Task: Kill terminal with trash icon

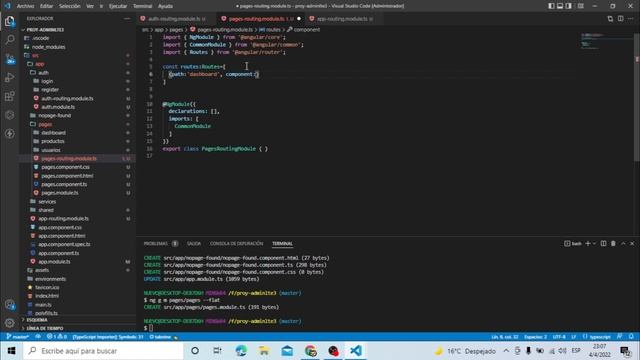Action: tap(613, 244)
